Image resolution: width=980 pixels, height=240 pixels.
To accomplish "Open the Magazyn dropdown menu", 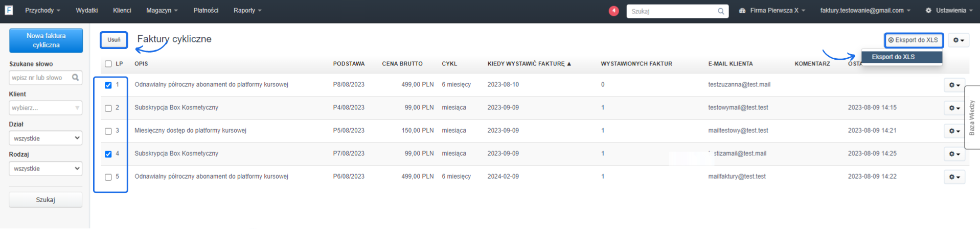I will (162, 10).
